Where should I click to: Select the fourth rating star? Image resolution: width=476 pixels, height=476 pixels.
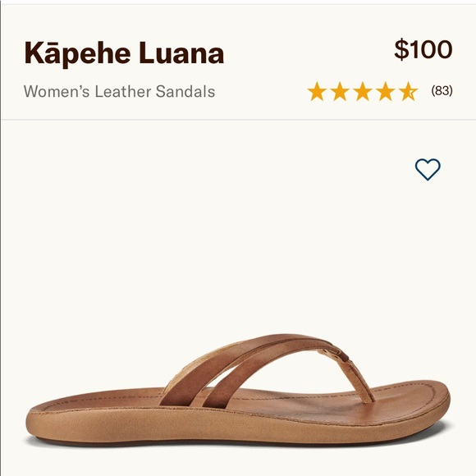point(386,91)
